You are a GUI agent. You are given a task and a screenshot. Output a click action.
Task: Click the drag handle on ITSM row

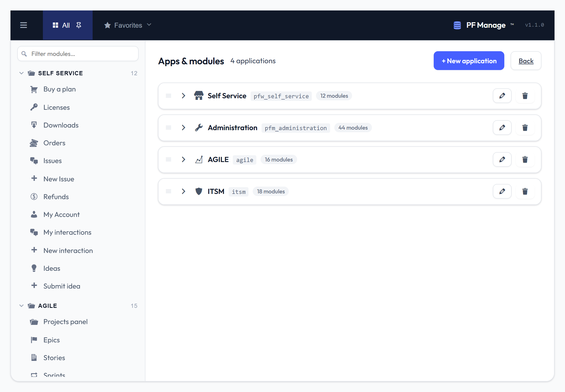coord(168,191)
